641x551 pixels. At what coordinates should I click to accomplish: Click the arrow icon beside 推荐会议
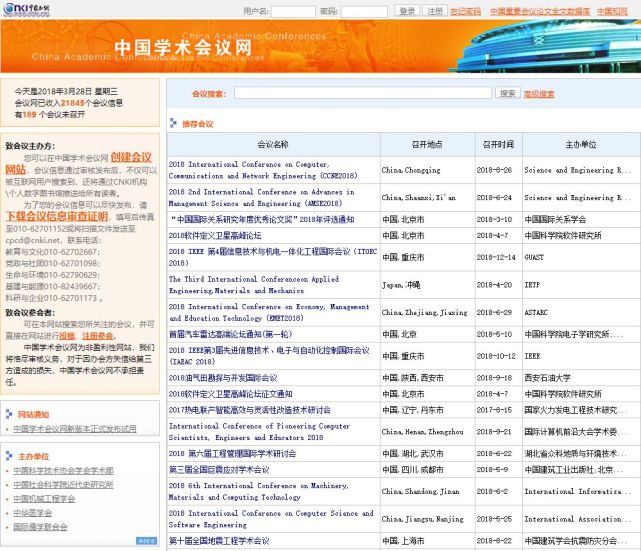point(173,123)
